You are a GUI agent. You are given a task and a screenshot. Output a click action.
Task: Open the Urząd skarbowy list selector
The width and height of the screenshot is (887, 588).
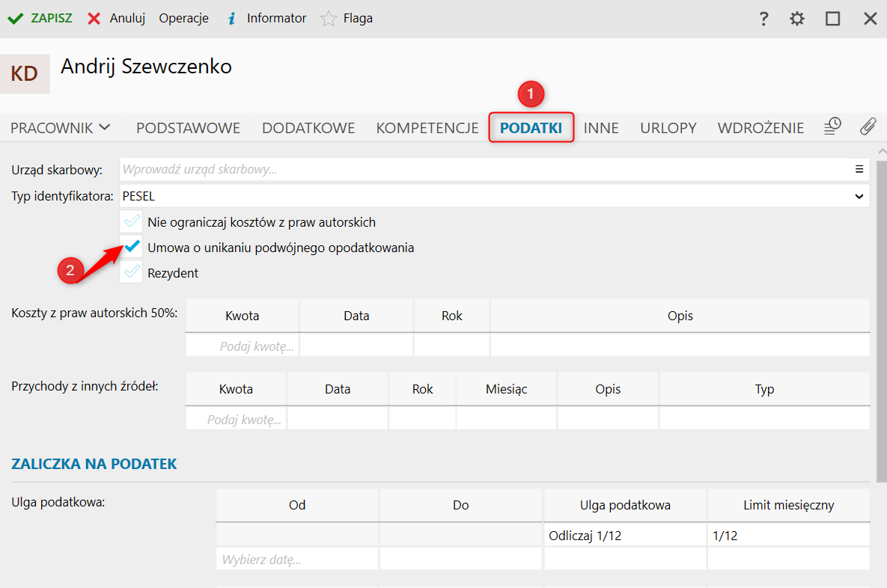click(x=859, y=169)
